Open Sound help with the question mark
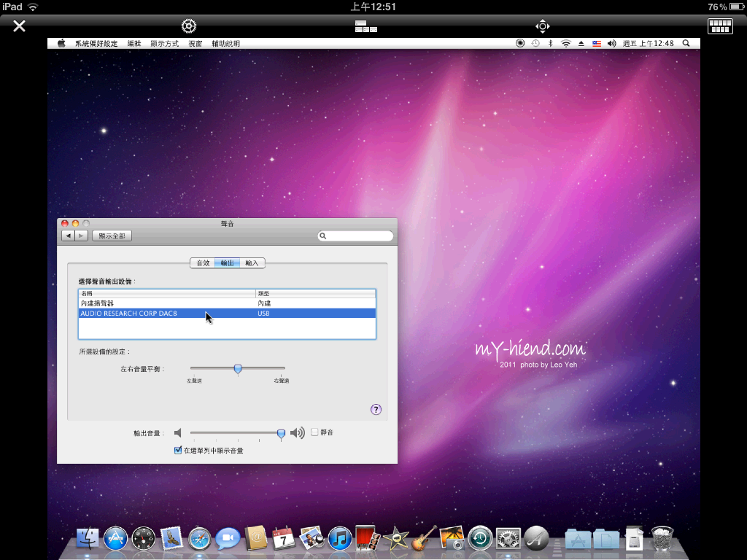The width and height of the screenshot is (747, 560). pos(376,410)
